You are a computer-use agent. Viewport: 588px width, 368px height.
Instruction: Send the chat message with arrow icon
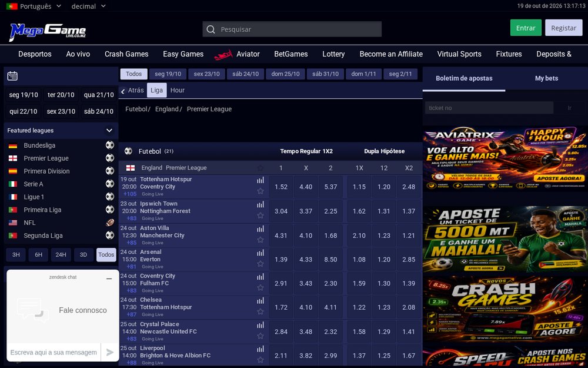(110, 352)
